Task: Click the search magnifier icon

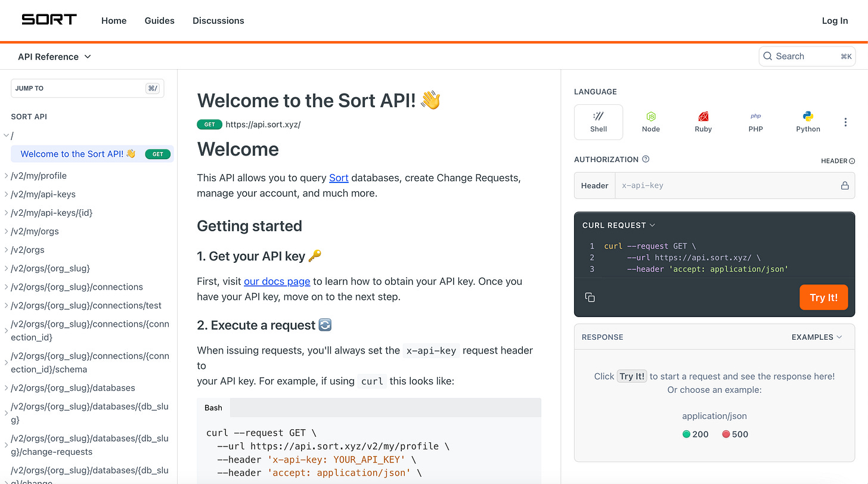Action: 768,56
